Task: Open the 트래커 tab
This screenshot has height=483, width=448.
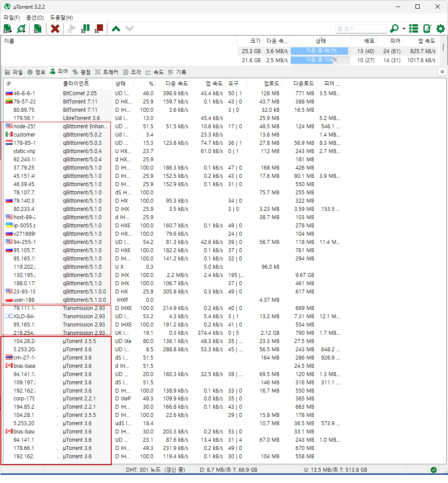Action: click(106, 72)
